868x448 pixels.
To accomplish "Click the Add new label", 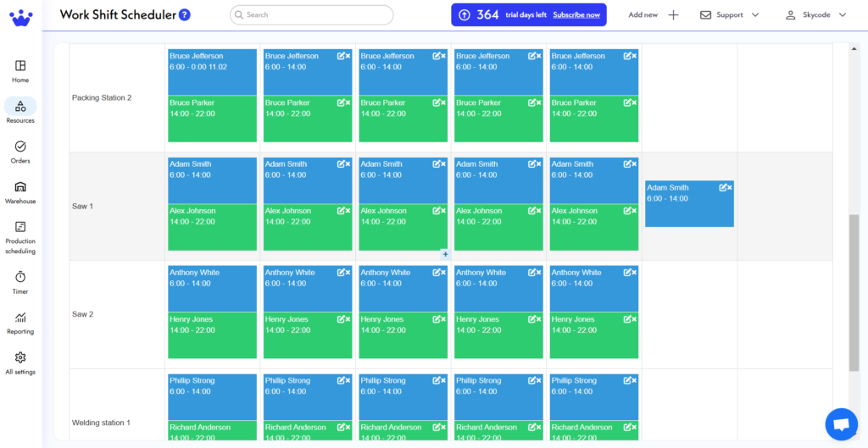I will coord(643,15).
